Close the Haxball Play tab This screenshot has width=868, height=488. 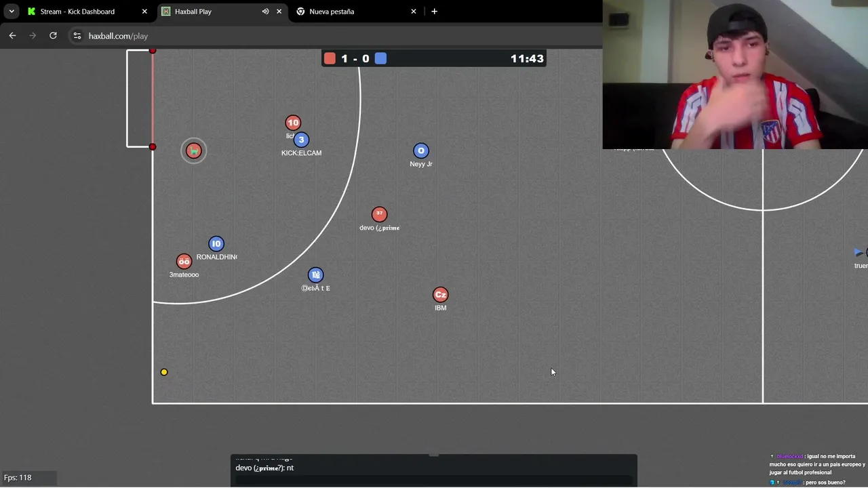pyautogui.click(x=279, y=12)
